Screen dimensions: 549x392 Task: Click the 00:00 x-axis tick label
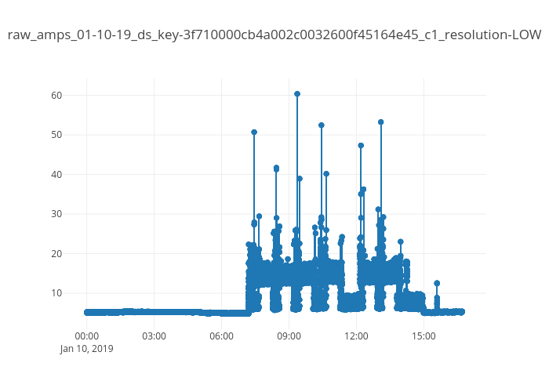click(x=86, y=336)
